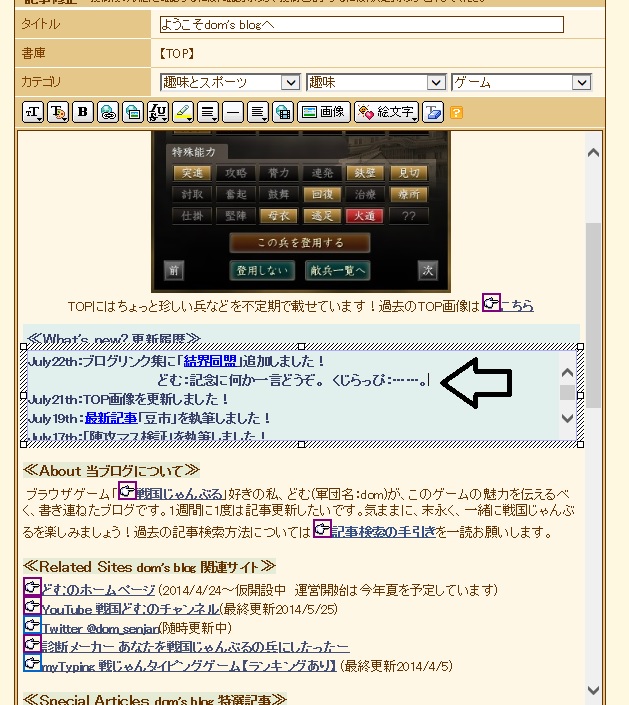Open the 趣味とスポーツ category dropdown

point(230,82)
